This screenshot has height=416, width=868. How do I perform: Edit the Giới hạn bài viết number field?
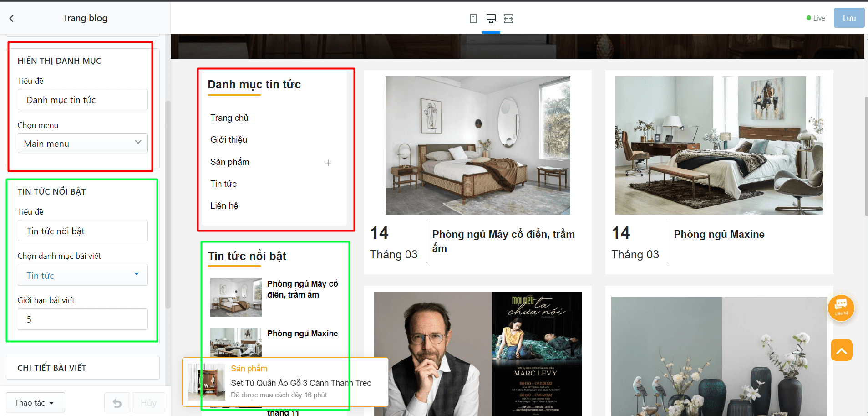click(83, 319)
